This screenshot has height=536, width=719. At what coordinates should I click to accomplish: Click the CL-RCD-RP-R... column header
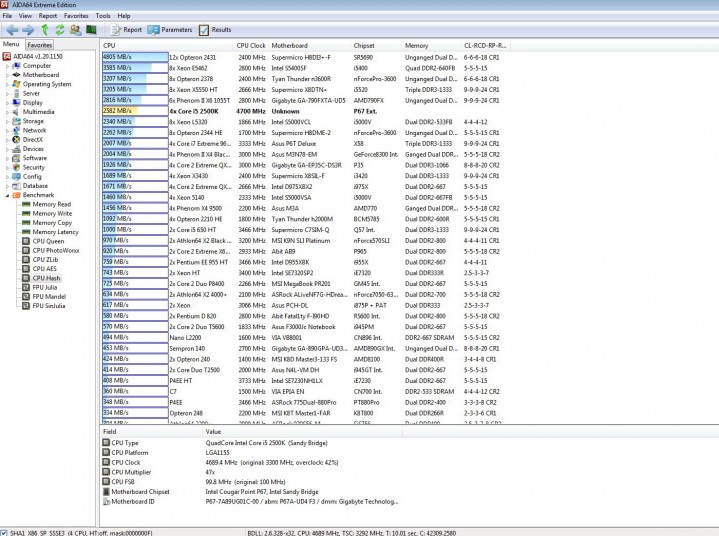485,45
